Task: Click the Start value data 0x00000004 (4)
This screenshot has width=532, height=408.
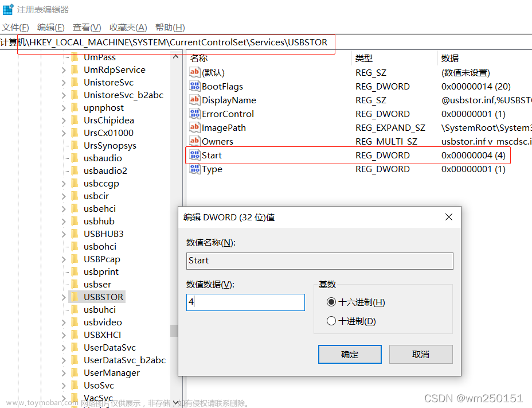Action: pyautogui.click(x=474, y=156)
